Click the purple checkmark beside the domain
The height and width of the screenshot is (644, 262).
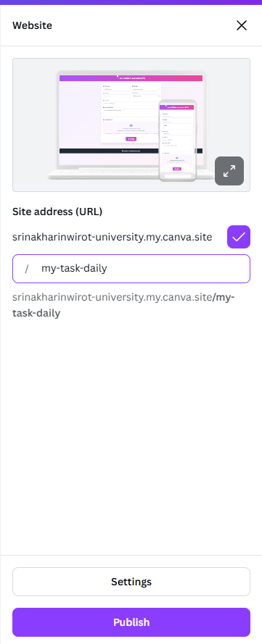pos(239,237)
